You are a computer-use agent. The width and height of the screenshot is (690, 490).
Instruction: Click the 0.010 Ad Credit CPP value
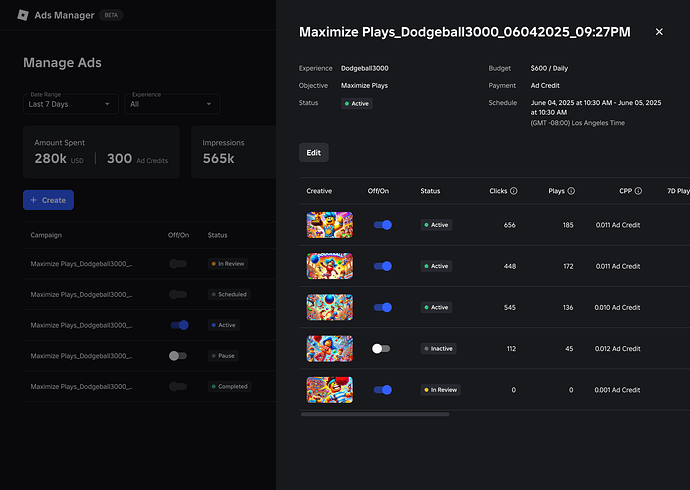pyautogui.click(x=617, y=307)
